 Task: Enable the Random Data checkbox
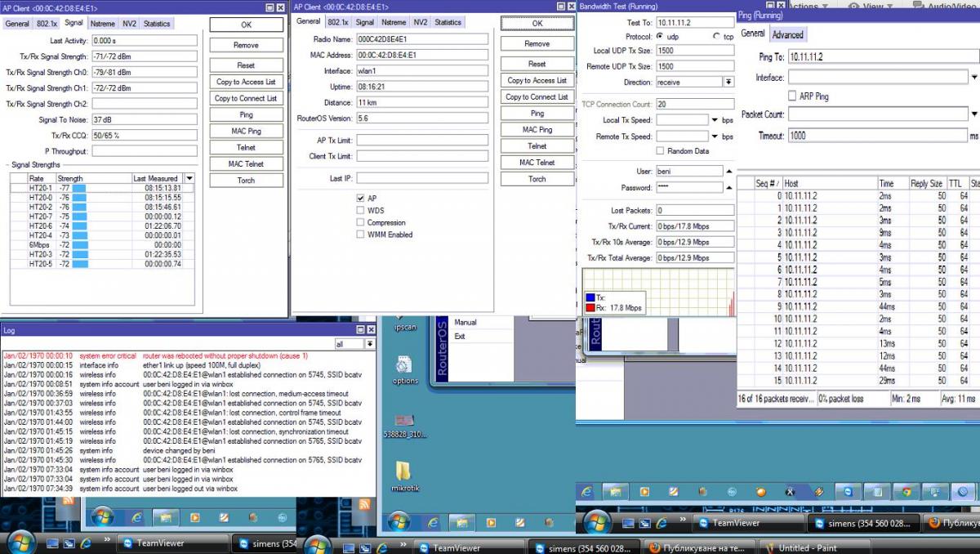pos(660,151)
